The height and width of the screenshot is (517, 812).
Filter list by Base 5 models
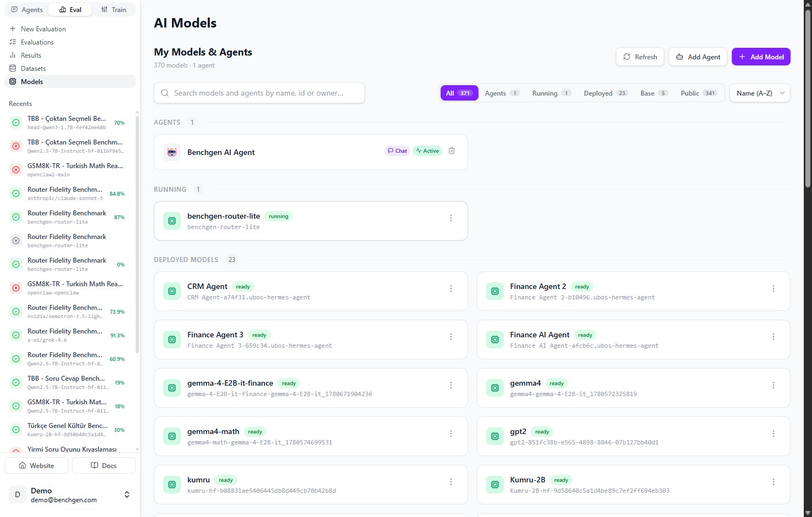point(654,93)
